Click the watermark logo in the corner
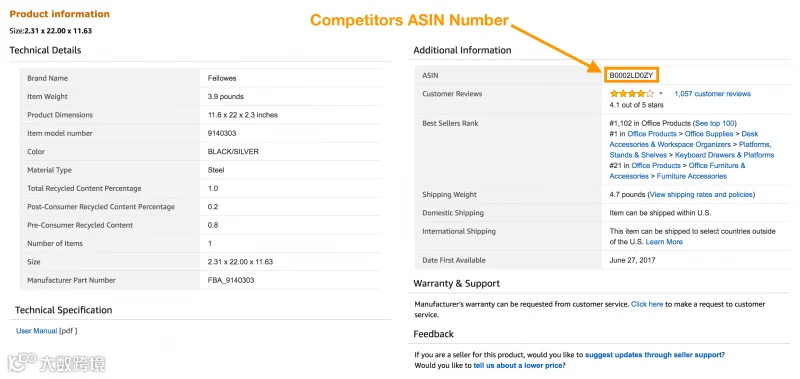This screenshot has width=800, height=379. point(56,362)
